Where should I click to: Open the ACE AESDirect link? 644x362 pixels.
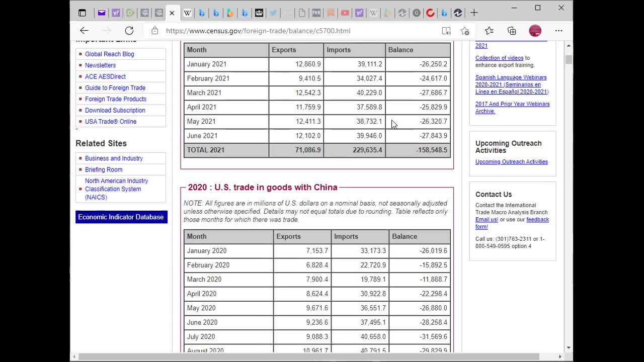click(x=105, y=76)
